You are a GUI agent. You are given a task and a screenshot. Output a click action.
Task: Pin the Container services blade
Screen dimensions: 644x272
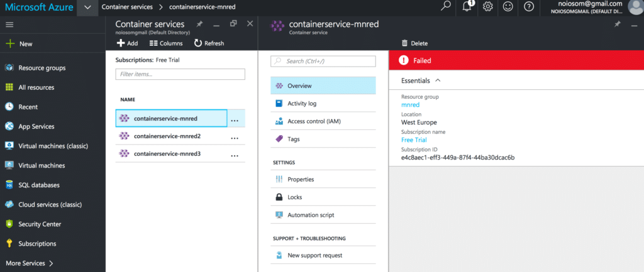click(x=199, y=24)
